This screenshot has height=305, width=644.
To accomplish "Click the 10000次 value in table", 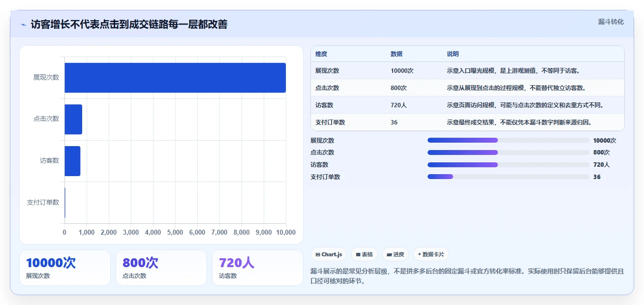I will (x=402, y=71).
